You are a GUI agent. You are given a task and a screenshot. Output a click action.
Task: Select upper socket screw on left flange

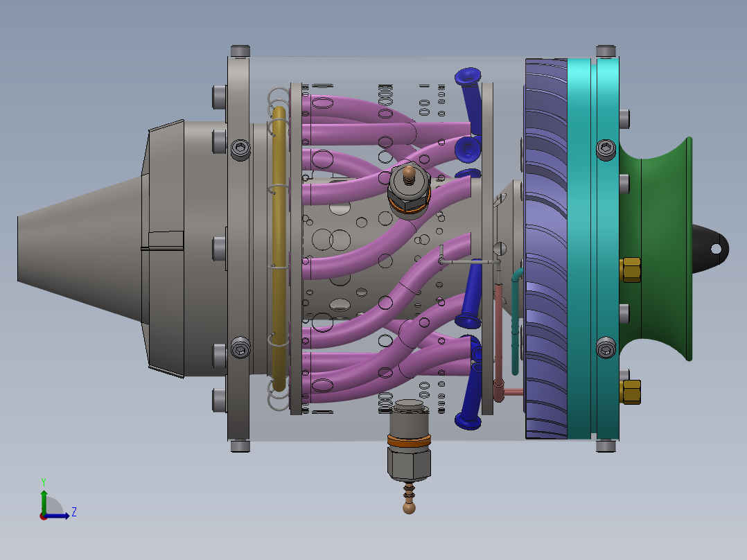click(240, 149)
